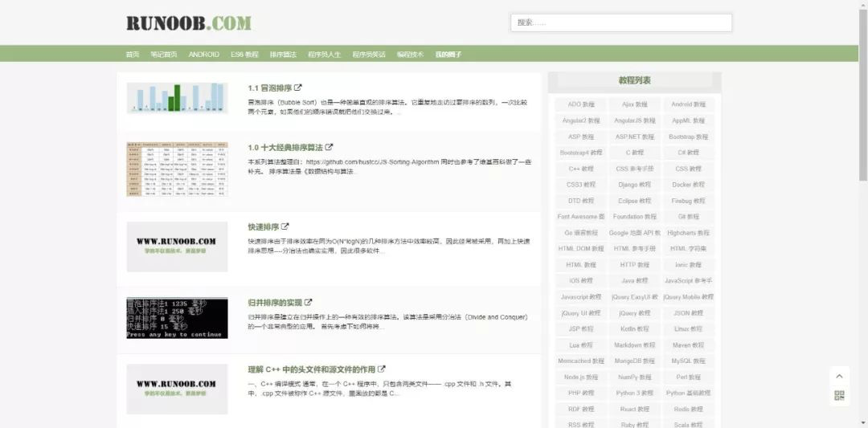Open the JSON 教程 tutorial link
Image resolution: width=868 pixels, height=428 pixels.
coord(688,312)
